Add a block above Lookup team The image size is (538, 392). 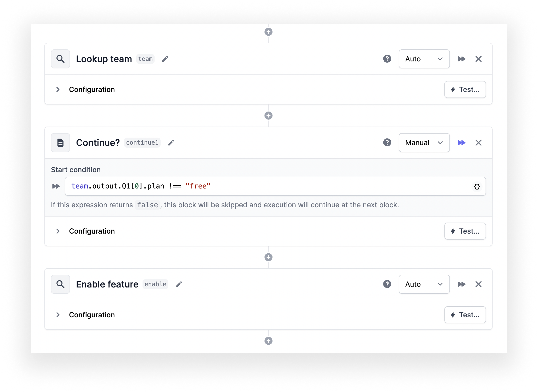268,32
